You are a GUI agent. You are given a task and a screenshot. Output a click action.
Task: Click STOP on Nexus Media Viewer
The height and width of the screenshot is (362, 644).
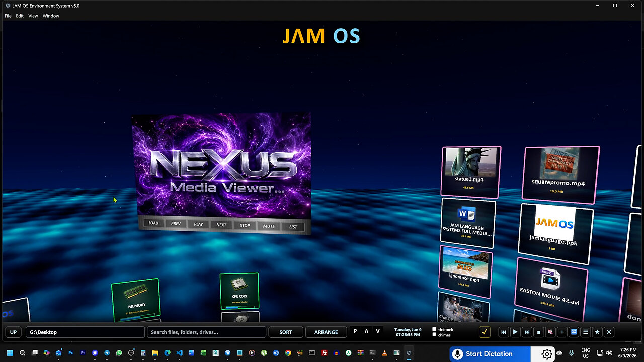click(x=245, y=226)
